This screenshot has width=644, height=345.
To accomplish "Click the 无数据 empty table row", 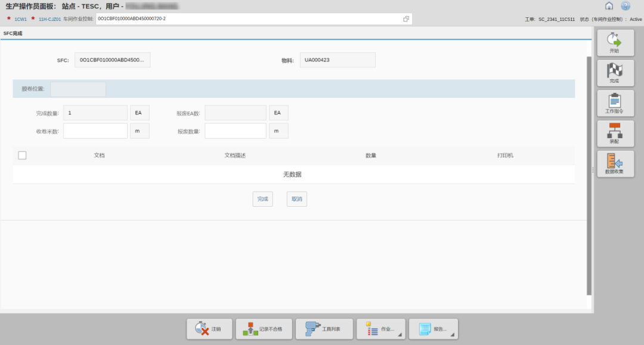I will coord(293,175).
